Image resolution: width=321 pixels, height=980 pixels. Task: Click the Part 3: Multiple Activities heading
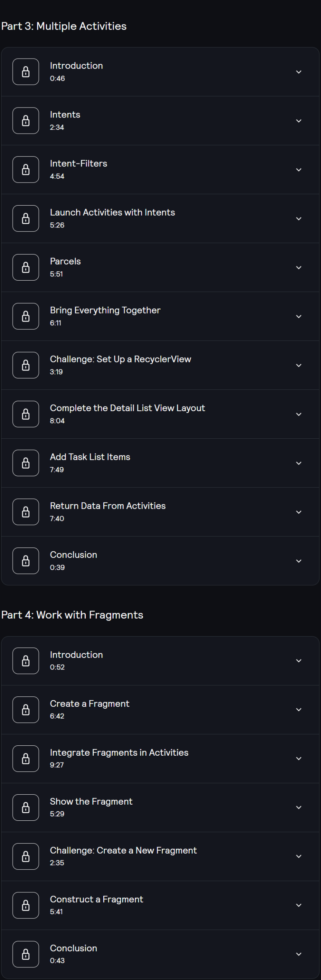click(x=64, y=26)
